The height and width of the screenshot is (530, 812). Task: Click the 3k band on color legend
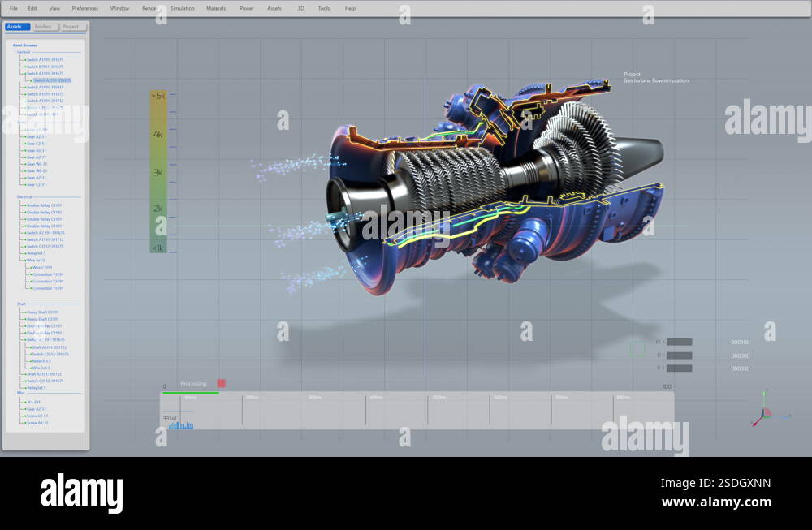coord(158,172)
